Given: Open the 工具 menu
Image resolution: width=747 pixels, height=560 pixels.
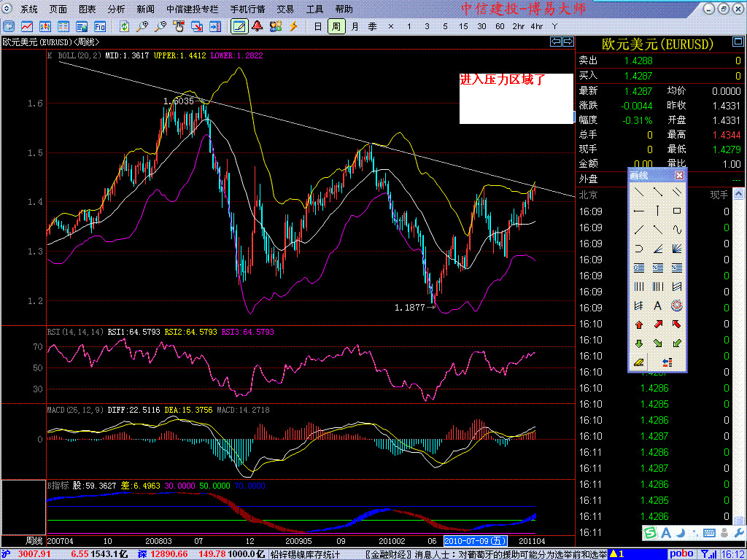Looking at the screenshot, I should [x=314, y=9].
